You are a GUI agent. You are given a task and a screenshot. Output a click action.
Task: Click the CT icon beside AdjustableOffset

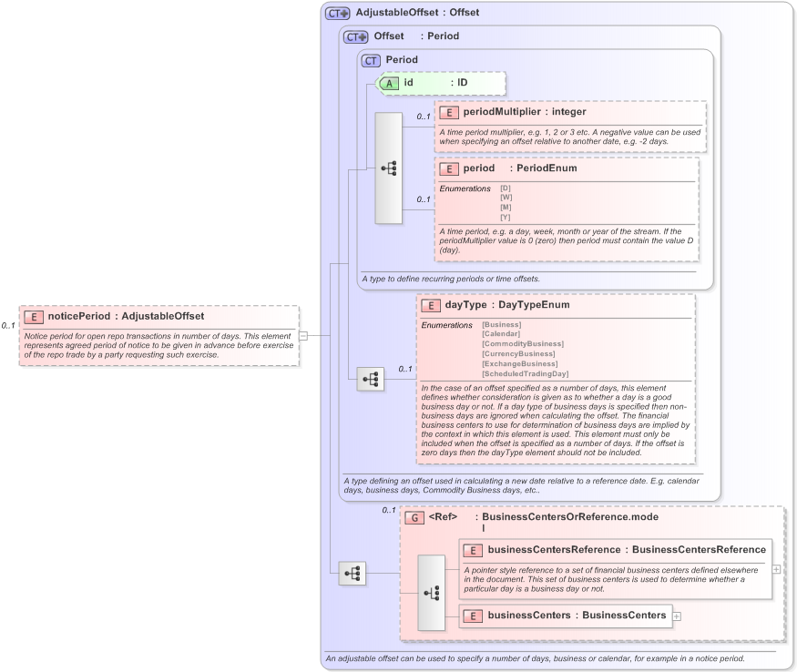[338, 14]
